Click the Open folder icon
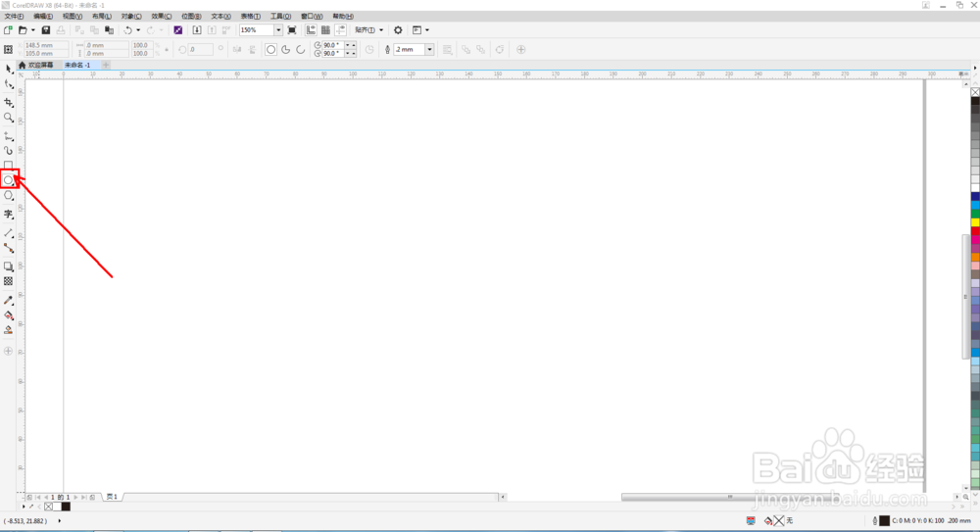The width and height of the screenshot is (980, 532). pos(23,30)
